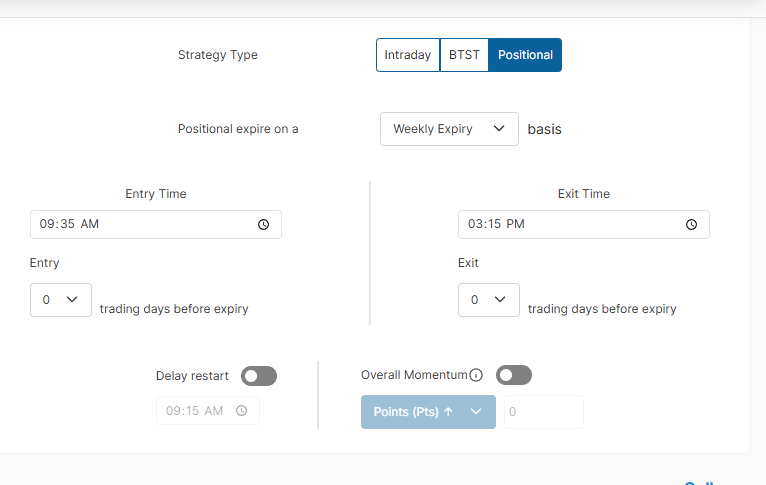Click the clock icon in Exit Time field
Screen dimensions: 766x485
[x=691, y=225]
